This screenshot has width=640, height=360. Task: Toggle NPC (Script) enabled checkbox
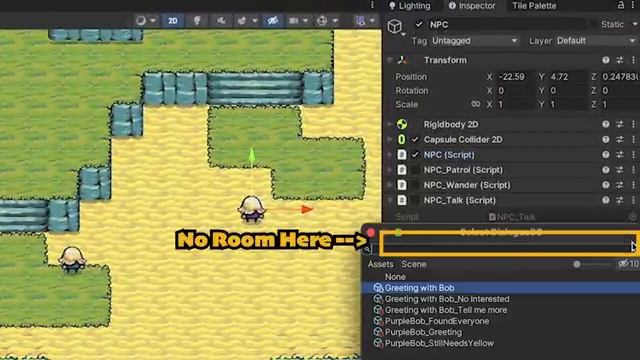click(x=415, y=155)
